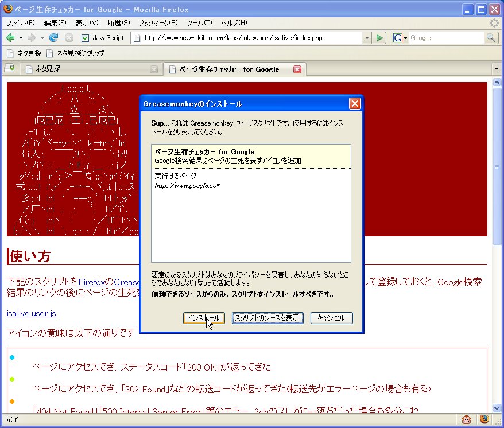Click the Google search input field

click(x=446, y=38)
